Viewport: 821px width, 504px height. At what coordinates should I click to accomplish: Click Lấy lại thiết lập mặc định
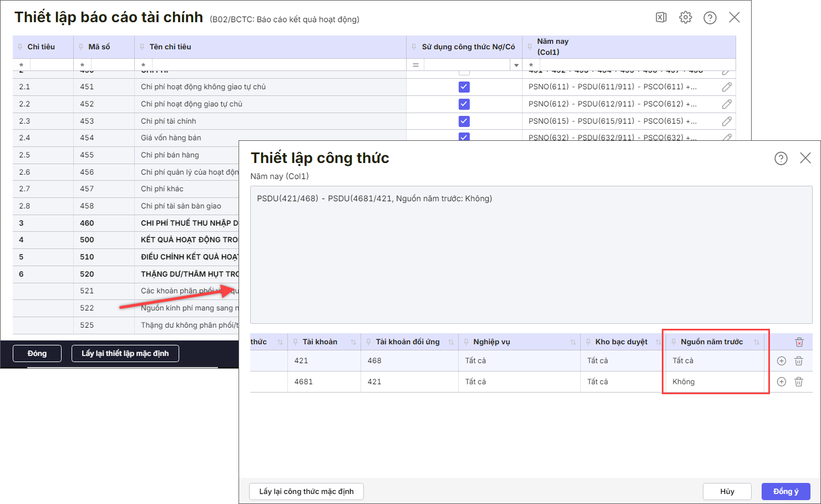(x=125, y=354)
